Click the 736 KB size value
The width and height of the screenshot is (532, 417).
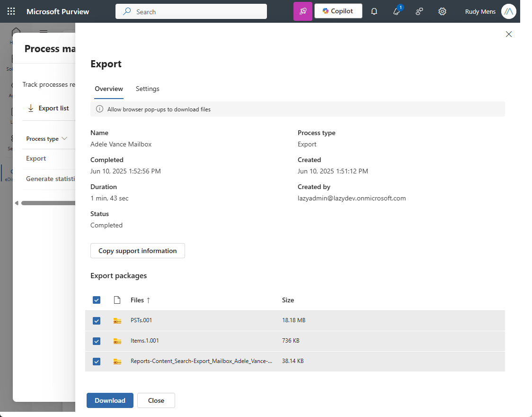point(291,341)
